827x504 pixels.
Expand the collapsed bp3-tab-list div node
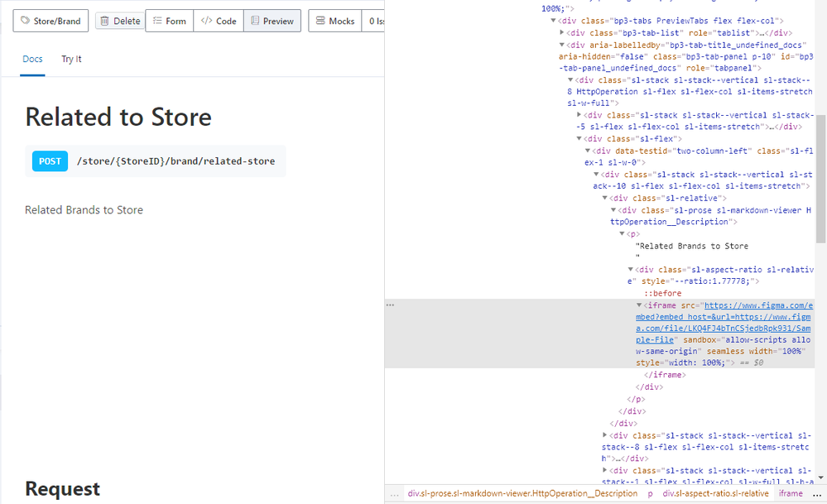point(563,32)
